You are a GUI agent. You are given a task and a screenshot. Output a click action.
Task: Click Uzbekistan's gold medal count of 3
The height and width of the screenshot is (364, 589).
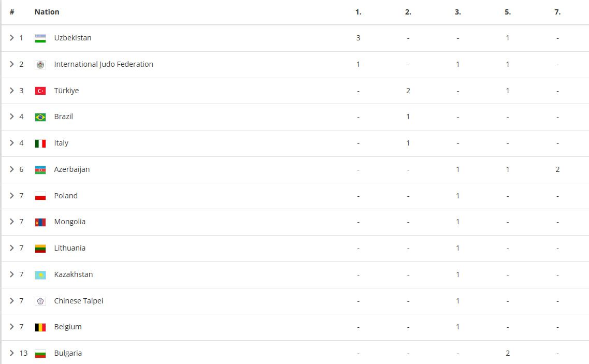[358, 38]
